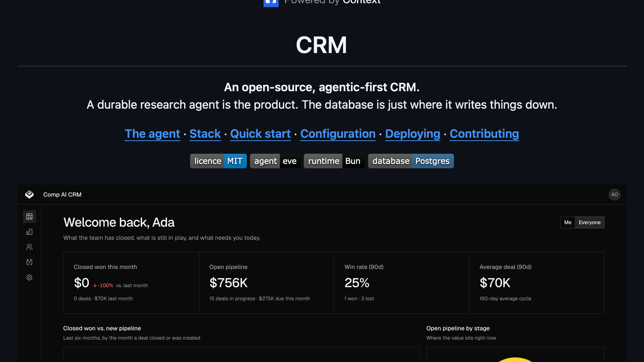Open the deals handshake icon in sidebar
The image size is (644, 362).
[29, 262]
